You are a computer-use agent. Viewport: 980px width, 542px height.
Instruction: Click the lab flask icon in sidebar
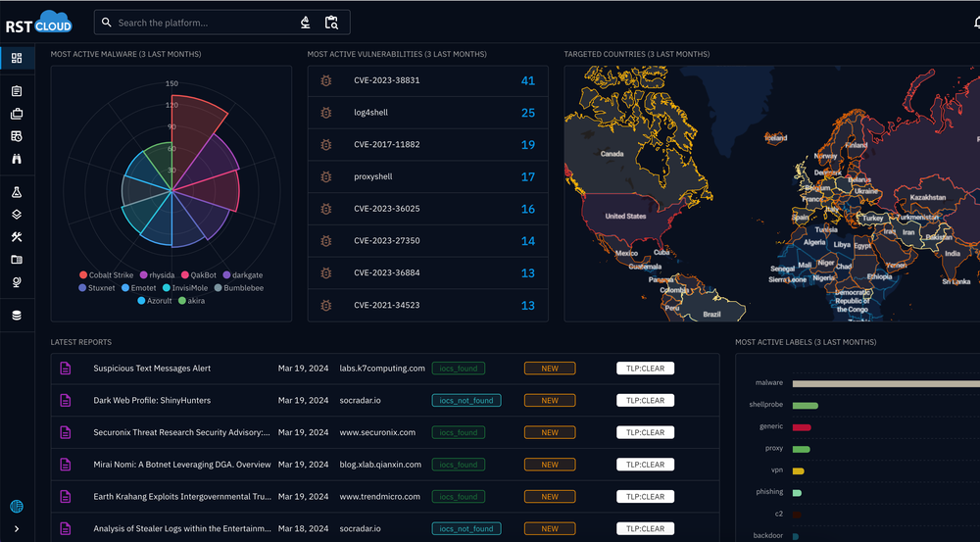click(17, 192)
